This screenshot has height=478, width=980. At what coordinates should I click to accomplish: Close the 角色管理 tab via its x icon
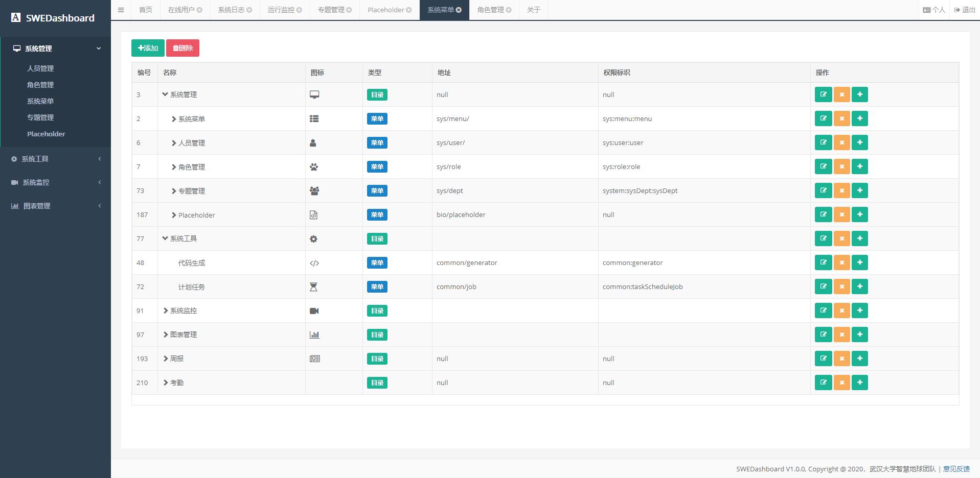tap(509, 10)
